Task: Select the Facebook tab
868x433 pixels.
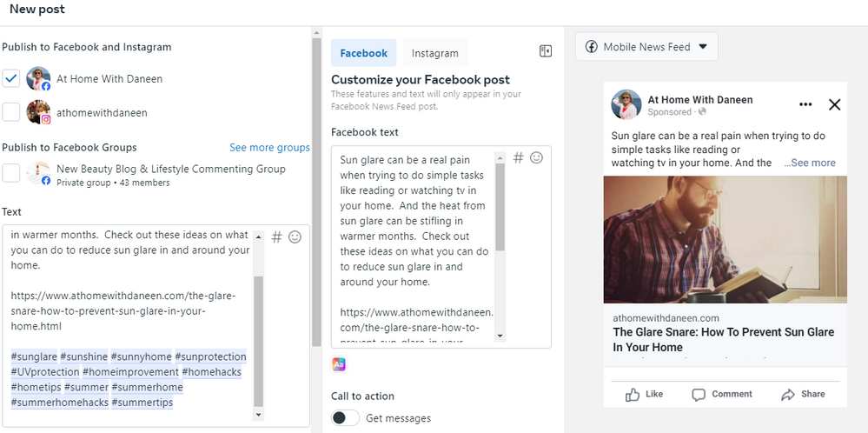Action: 363,53
